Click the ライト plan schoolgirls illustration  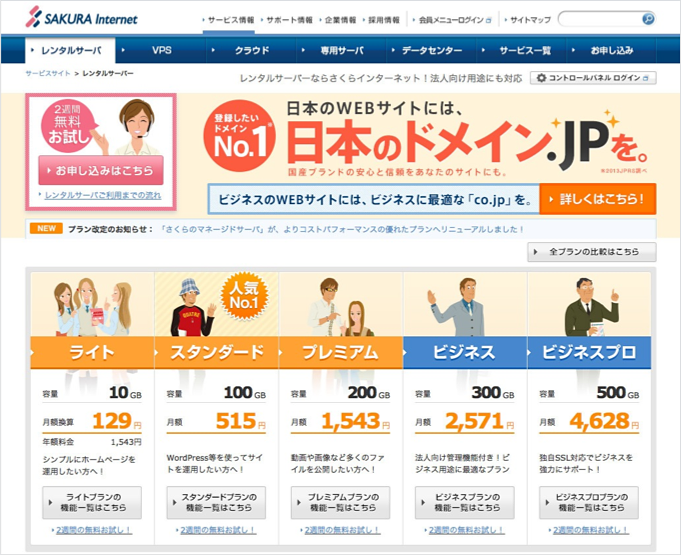click(x=92, y=307)
